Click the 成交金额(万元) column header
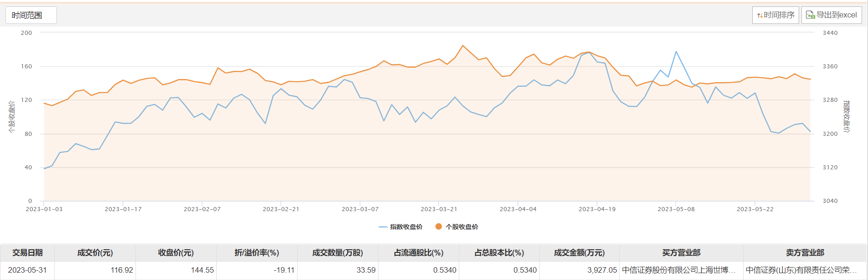This screenshot has height=280, width=868. coord(579,253)
